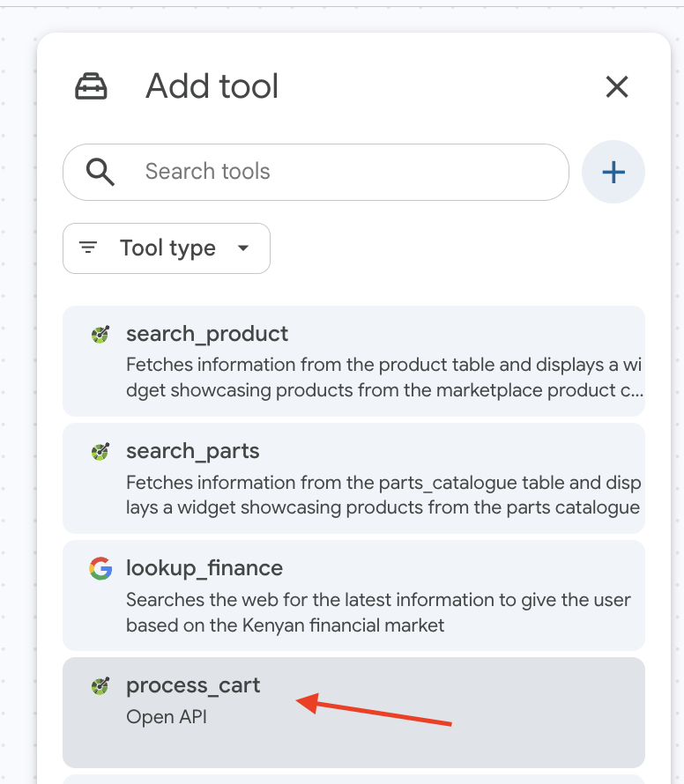Click the search_parts description text

pyautogui.click(x=383, y=495)
